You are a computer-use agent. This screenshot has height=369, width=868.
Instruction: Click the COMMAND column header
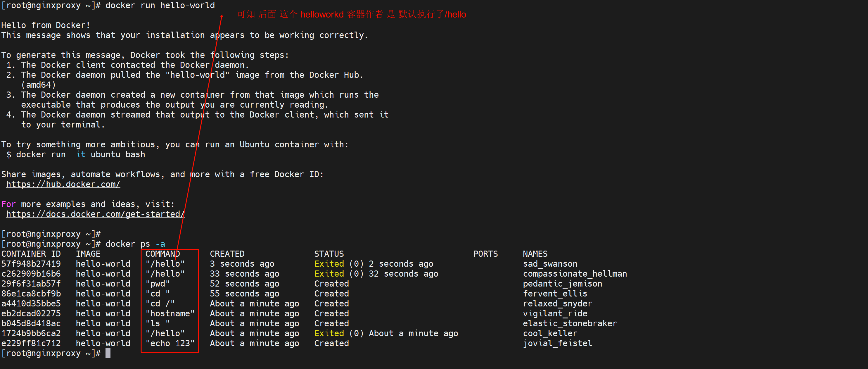click(162, 254)
